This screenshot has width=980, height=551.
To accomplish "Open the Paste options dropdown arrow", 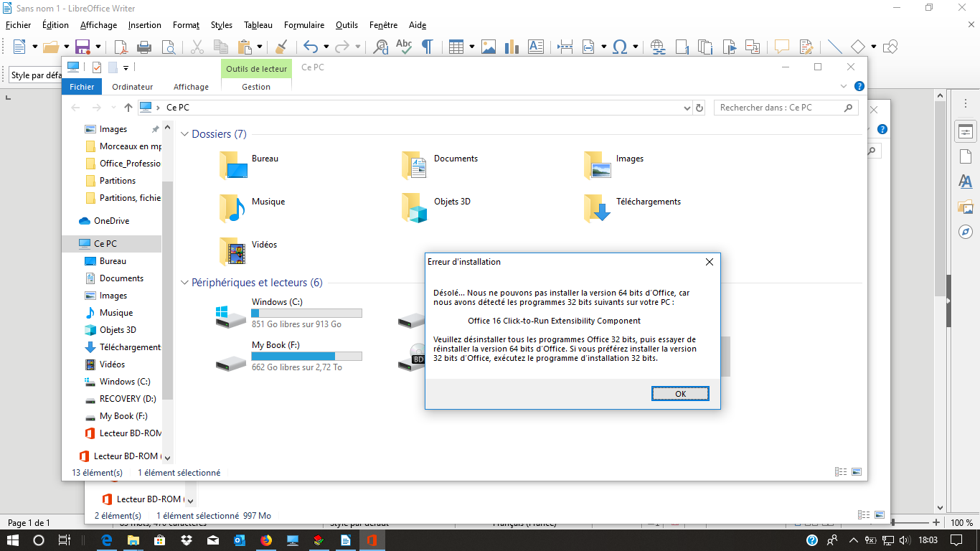I will pos(260,47).
